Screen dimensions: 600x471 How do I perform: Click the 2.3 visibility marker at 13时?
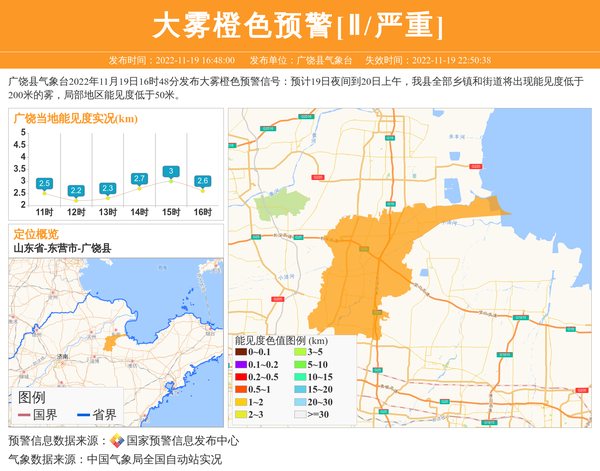point(107,188)
